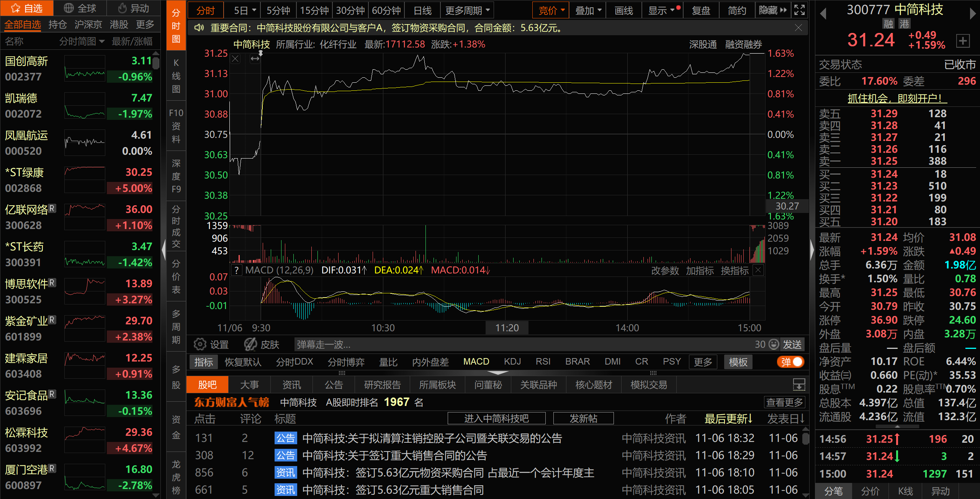The height and width of the screenshot is (499, 980).
Task: Click the 进入中简科技吧 button
Action: click(496, 418)
